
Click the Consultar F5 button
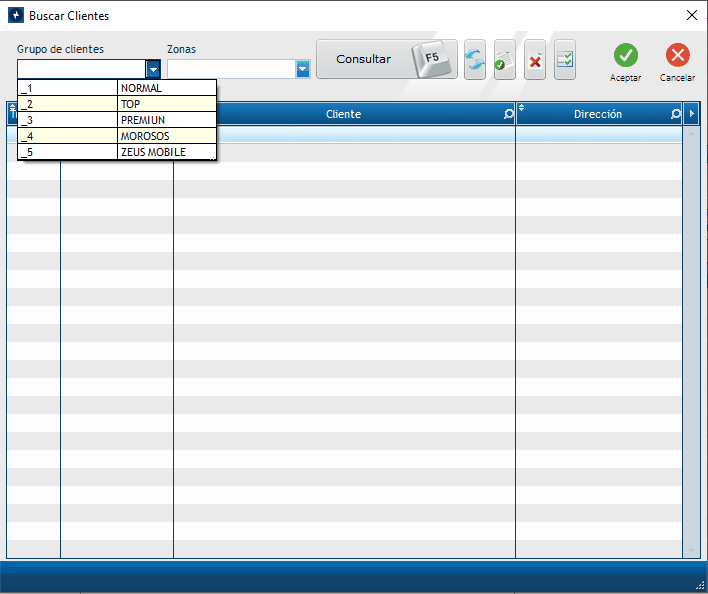[387, 59]
